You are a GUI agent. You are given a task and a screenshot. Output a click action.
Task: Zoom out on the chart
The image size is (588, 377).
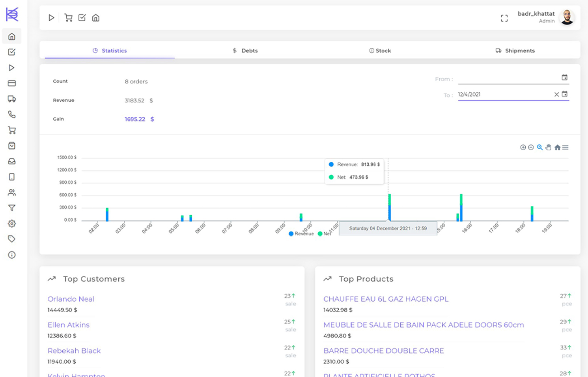[531, 147]
